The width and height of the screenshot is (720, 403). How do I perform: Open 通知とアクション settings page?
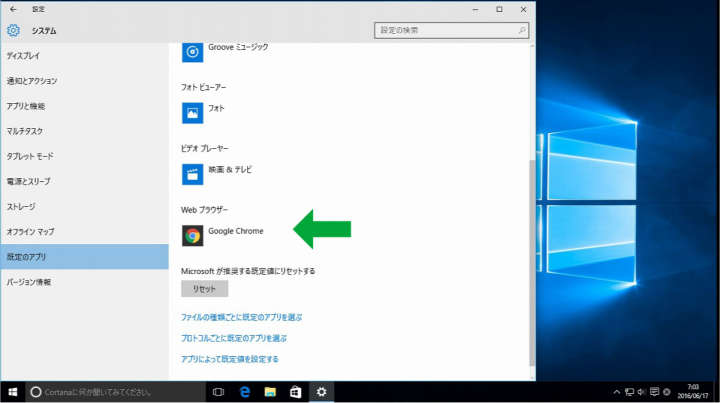84,81
